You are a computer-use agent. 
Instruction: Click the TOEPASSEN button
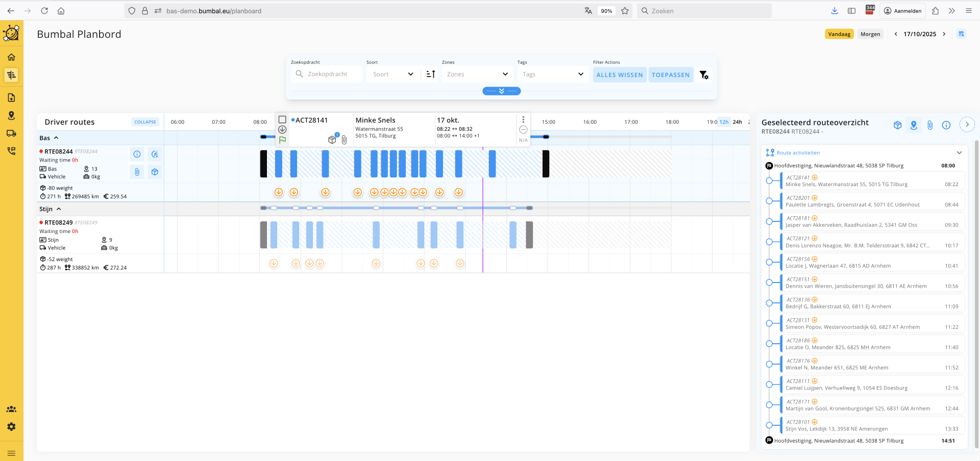[670, 75]
